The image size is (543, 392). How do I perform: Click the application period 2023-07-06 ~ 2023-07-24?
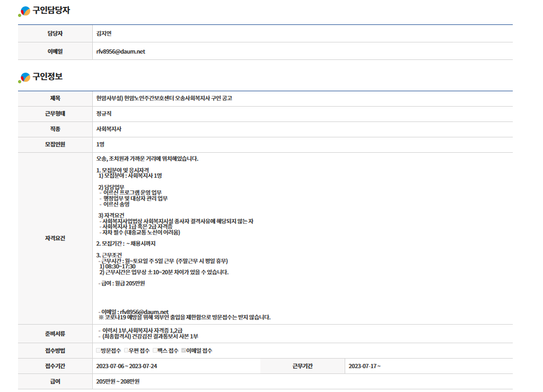click(126, 366)
